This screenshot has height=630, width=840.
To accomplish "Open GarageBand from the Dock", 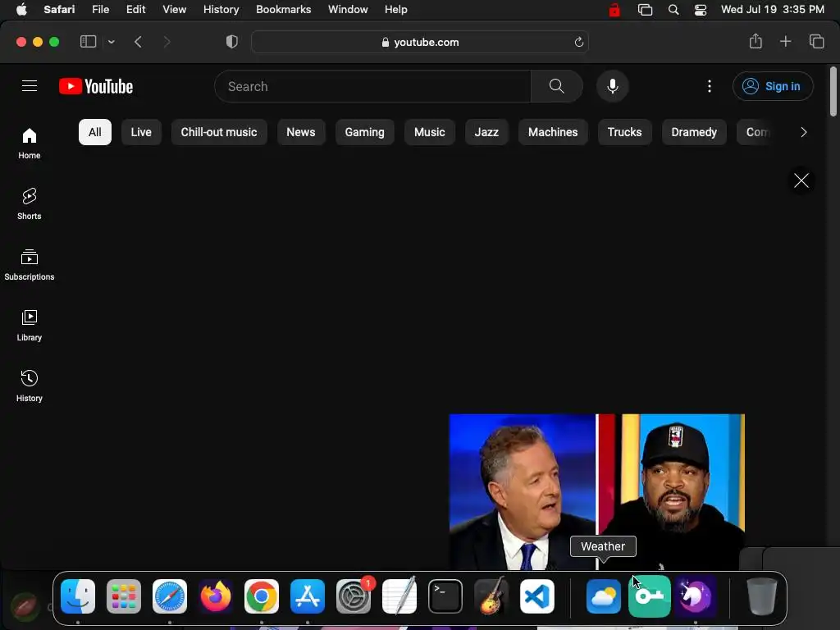I will [x=491, y=596].
